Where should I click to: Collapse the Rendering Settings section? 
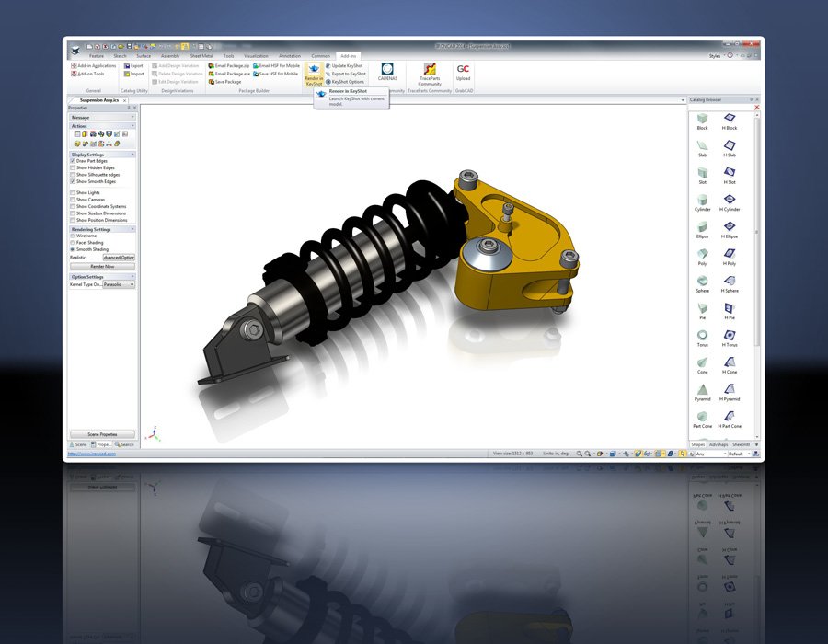coord(132,230)
